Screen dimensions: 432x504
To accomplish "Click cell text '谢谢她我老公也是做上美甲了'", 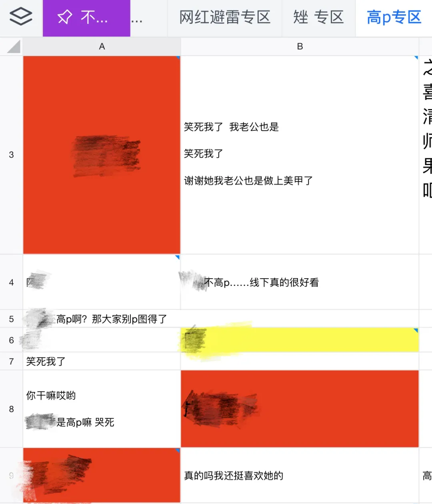I will (x=248, y=181).
